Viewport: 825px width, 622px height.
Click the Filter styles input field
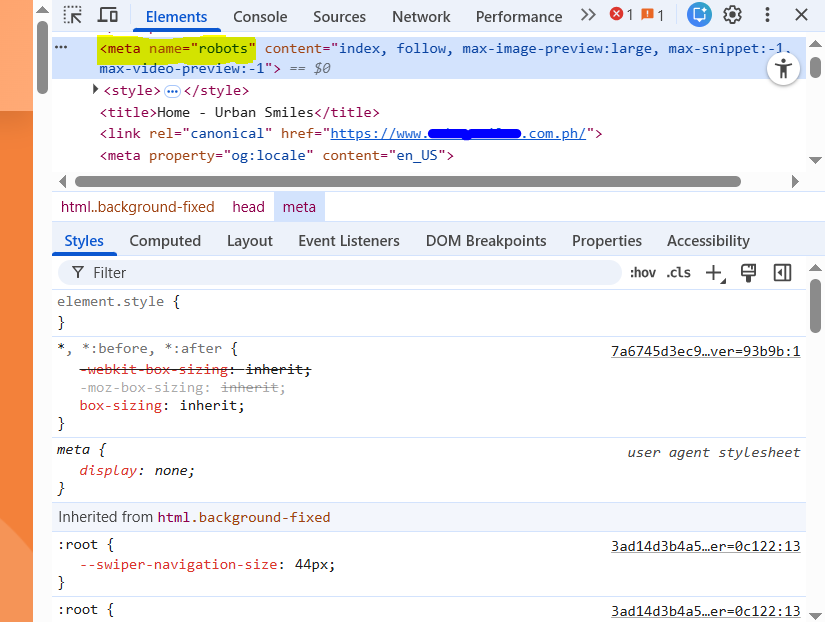[350, 273]
